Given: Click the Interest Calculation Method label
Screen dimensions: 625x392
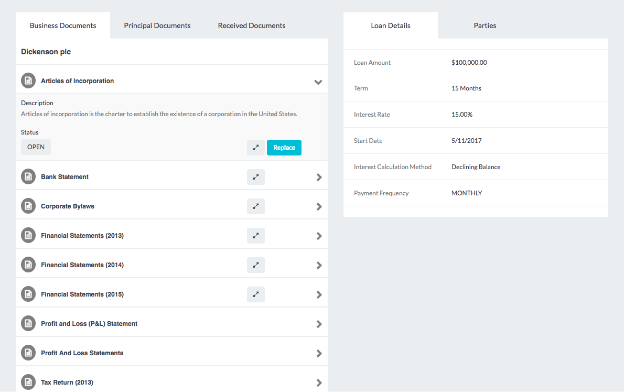Looking at the screenshot, I should pos(392,167).
